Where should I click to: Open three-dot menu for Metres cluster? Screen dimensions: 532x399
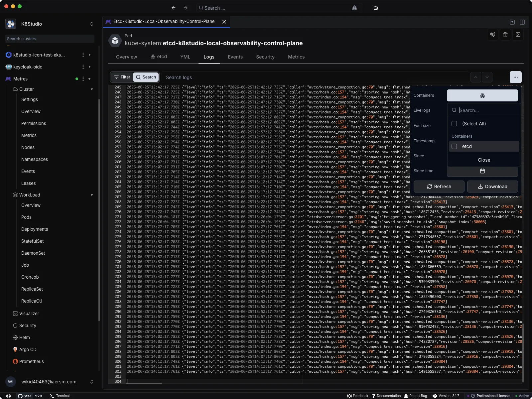coord(83,79)
